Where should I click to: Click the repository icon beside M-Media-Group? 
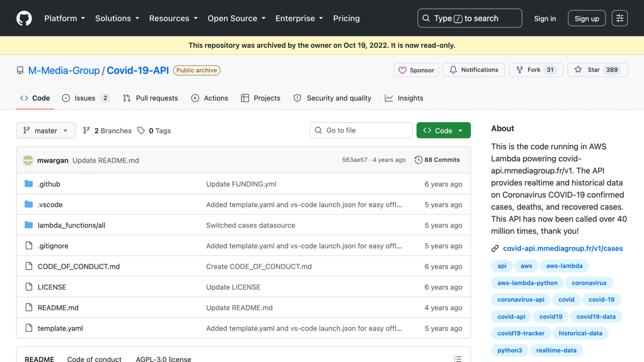[x=20, y=70]
